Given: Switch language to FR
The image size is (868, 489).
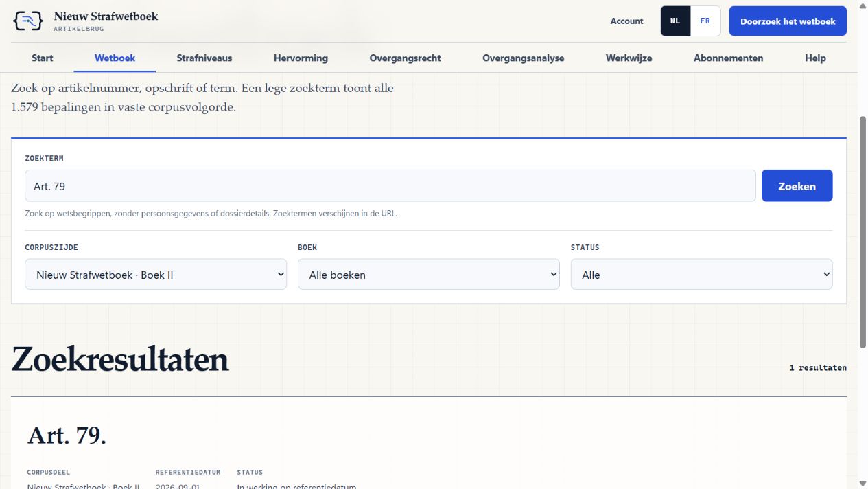Looking at the screenshot, I should point(705,21).
